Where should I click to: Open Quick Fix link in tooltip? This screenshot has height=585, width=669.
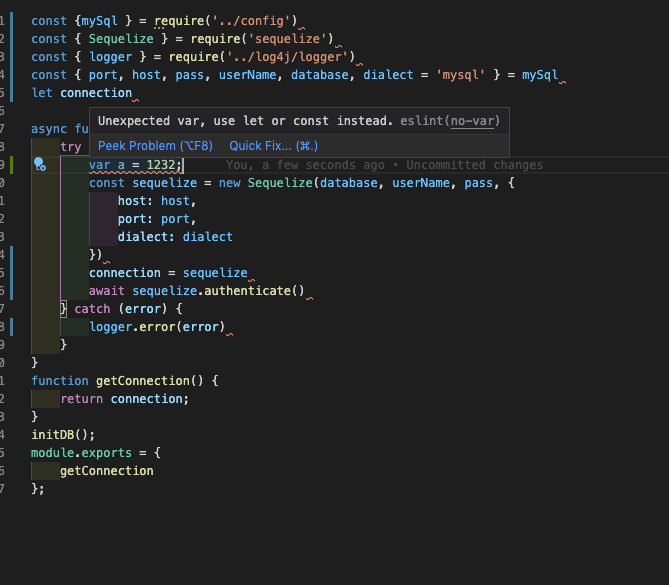[273, 146]
